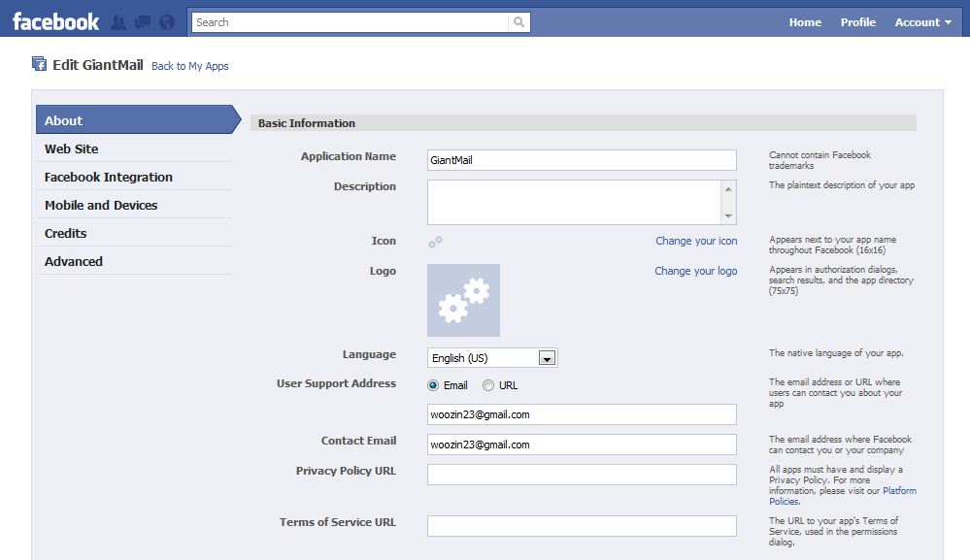
Task: Open the Facebook Integration tab
Action: (134, 178)
